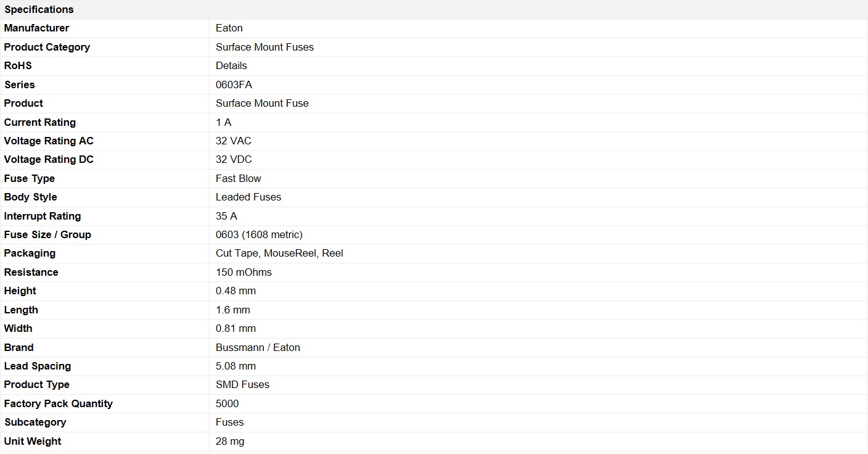Click the SMD Fuses product type value
The image size is (868, 454).
point(242,384)
